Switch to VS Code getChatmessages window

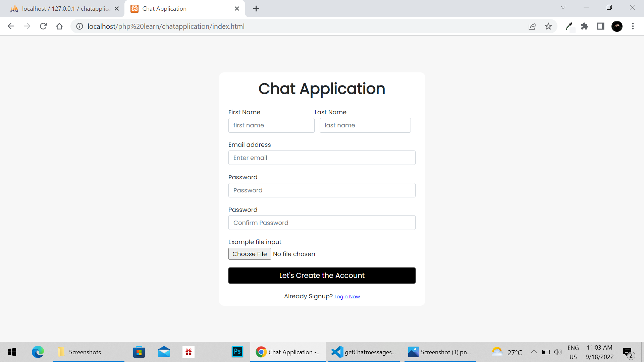point(364,352)
